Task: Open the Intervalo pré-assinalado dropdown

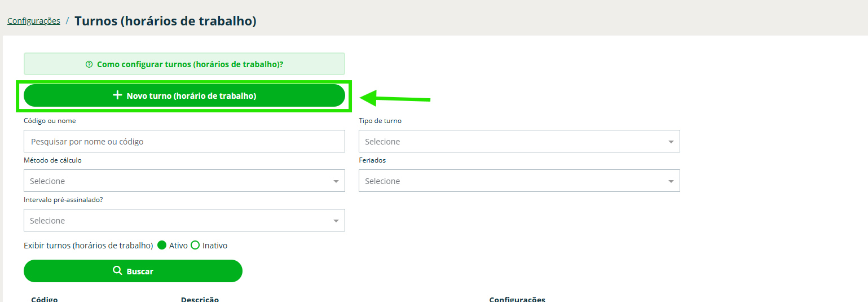Action: tap(184, 220)
